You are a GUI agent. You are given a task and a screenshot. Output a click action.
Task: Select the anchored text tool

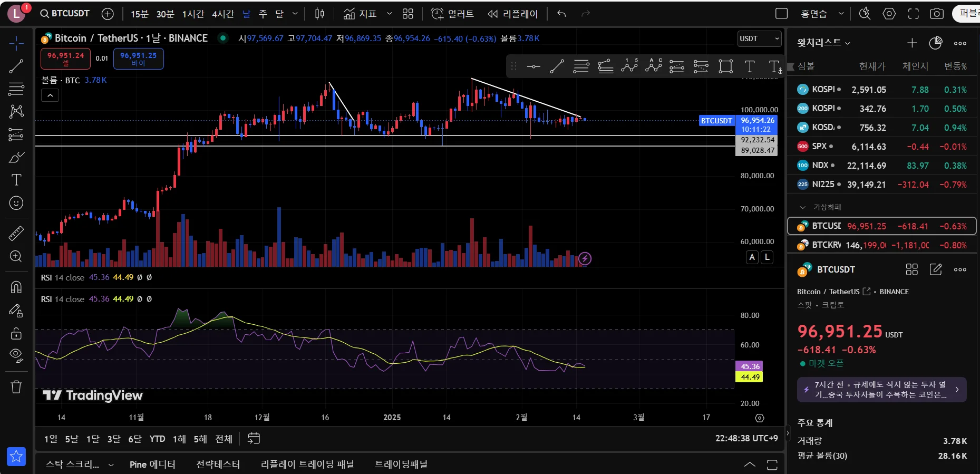click(x=774, y=66)
